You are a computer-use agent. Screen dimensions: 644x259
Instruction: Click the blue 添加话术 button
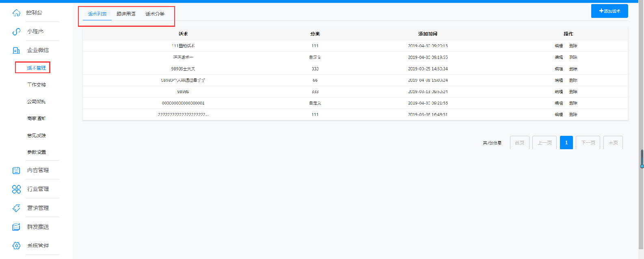pyautogui.click(x=609, y=11)
